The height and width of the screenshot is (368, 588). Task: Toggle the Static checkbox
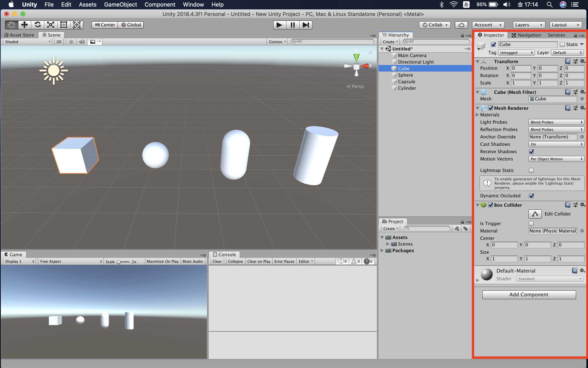tap(562, 45)
